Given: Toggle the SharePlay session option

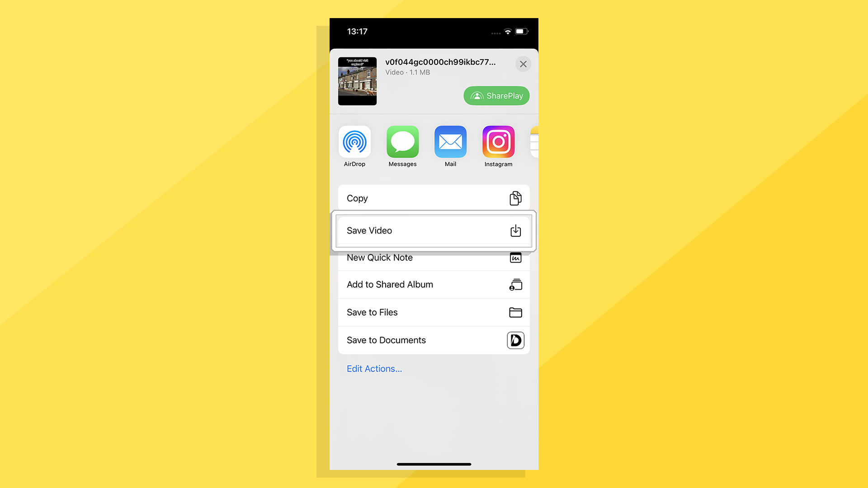Looking at the screenshot, I should [496, 96].
